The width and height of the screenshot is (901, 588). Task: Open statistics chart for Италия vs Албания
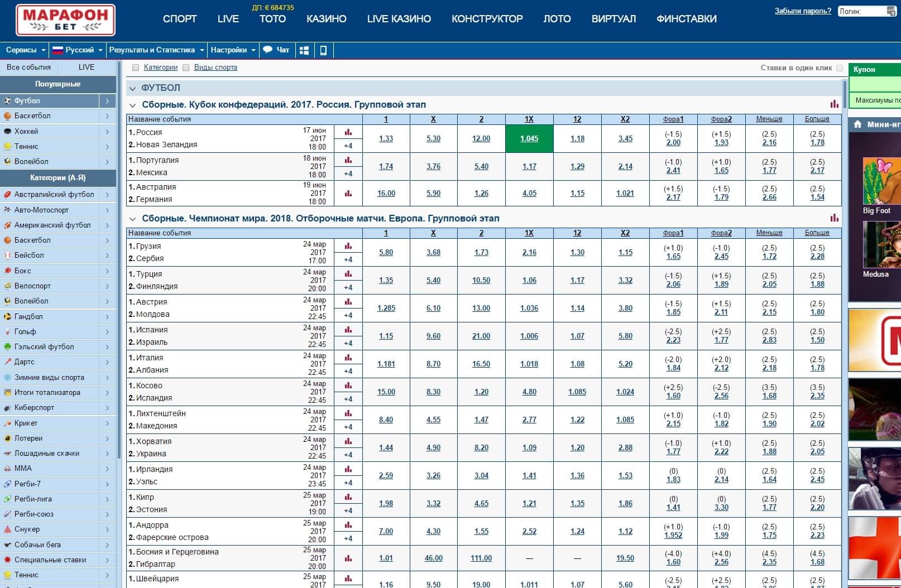pyautogui.click(x=348, y=358)
